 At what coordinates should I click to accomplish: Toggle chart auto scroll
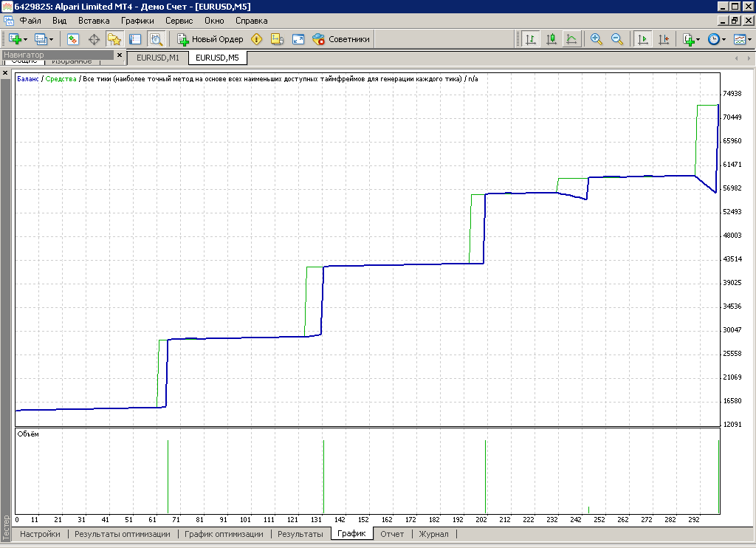pyautogui.click(x=643, y=39)
